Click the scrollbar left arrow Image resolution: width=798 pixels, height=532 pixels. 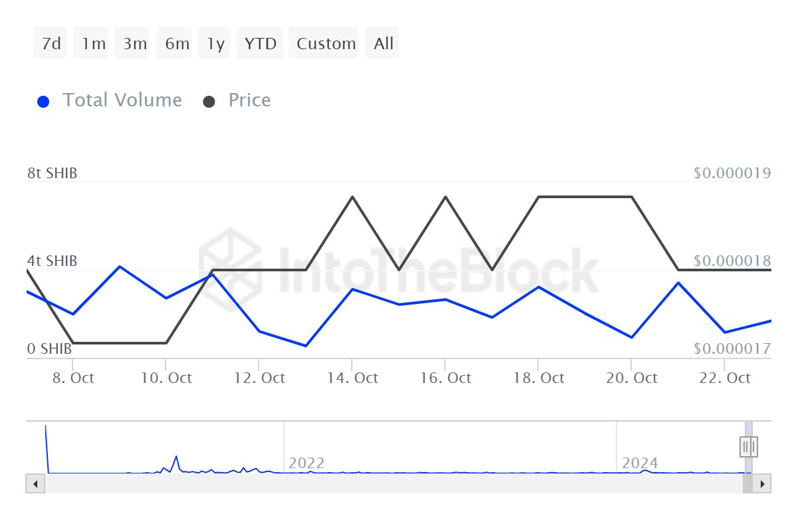coord(35,483)
